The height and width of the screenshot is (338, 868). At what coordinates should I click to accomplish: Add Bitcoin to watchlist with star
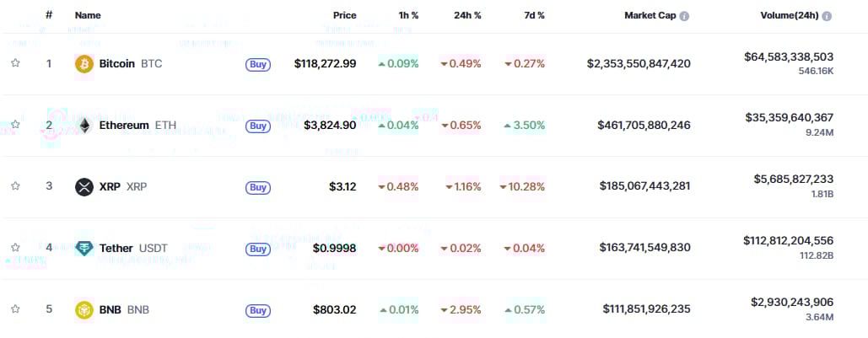pyautogui.click(x=15, y=63)
